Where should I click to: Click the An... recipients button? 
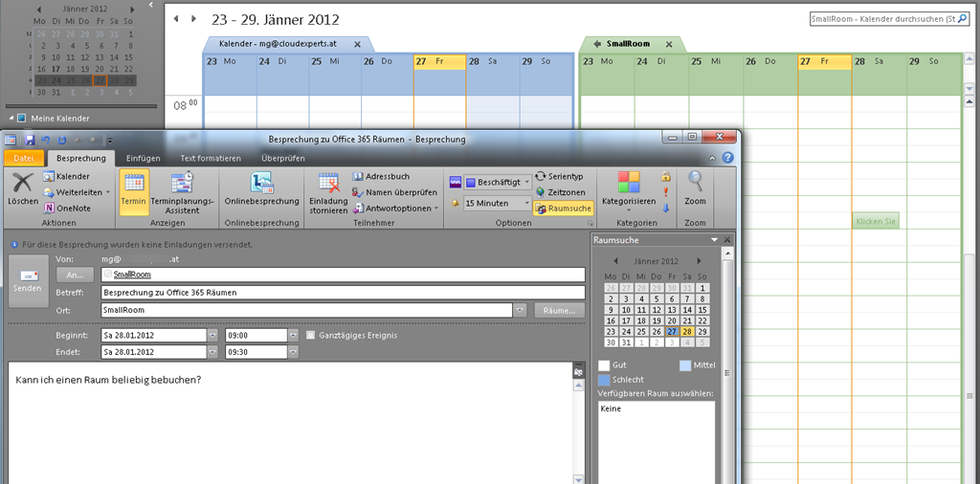75,275
